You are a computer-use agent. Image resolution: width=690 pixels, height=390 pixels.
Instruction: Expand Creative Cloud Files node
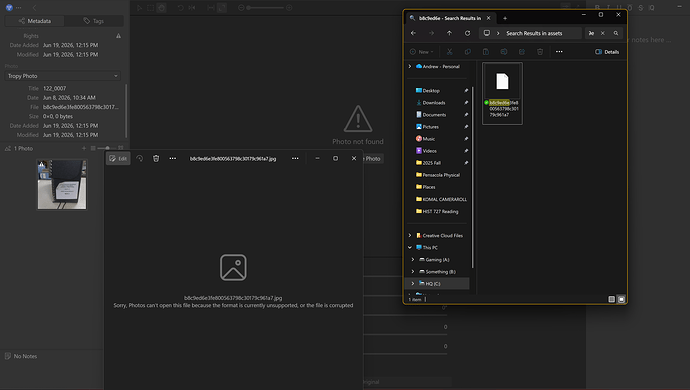[410, 235]
